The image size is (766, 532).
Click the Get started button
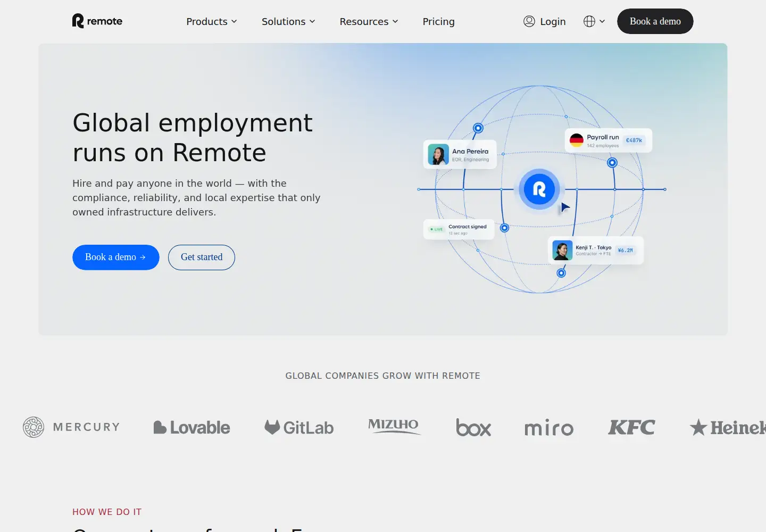point(202,257)
